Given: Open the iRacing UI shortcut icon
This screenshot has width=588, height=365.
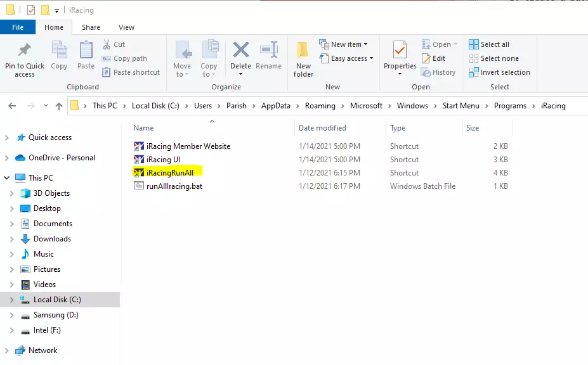Looking at the screenshot, I should tap(139, 160).
